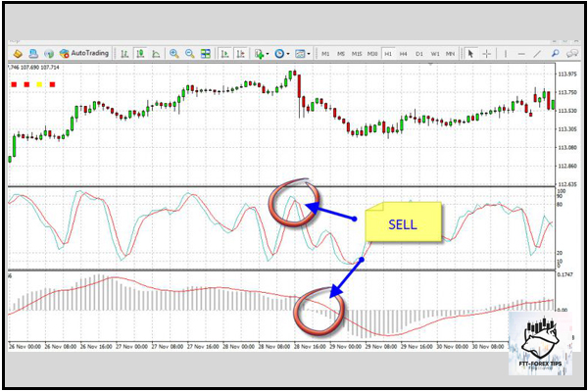Select the Crosshair tool

pyautogui.click(x=486, y=54)
